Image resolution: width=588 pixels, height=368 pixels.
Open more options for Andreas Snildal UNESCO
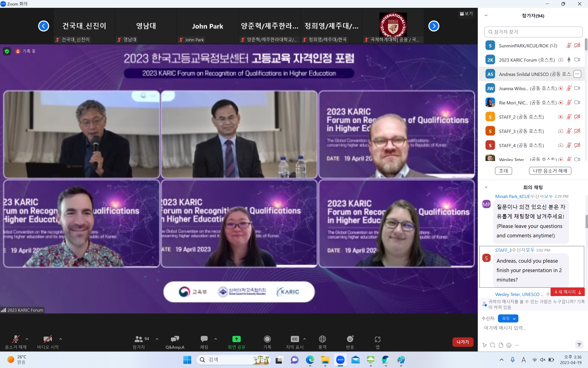tap(577, 74)
